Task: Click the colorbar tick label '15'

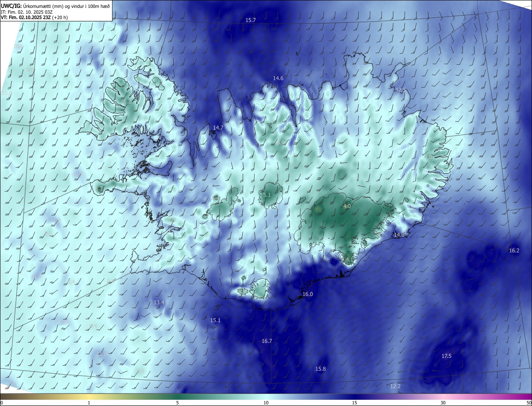Action: 355,403
